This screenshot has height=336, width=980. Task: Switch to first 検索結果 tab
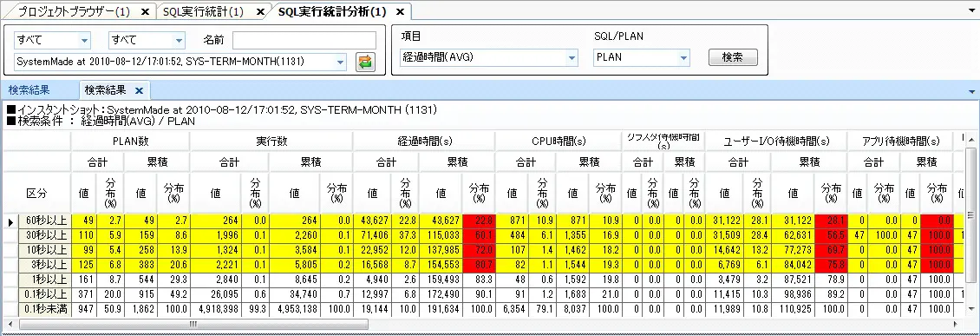point(29,90)
